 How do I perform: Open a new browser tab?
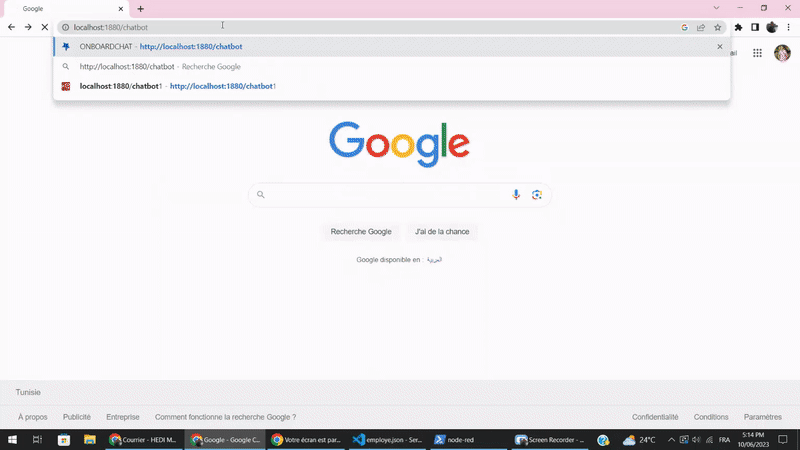140,9
